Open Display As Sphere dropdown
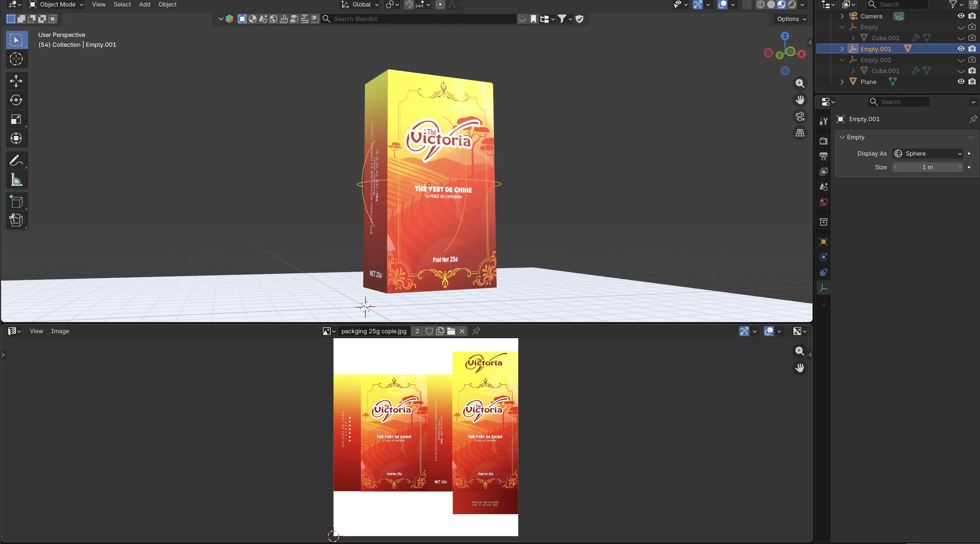This screenshot has width=980, height=544. click(927, 154)
